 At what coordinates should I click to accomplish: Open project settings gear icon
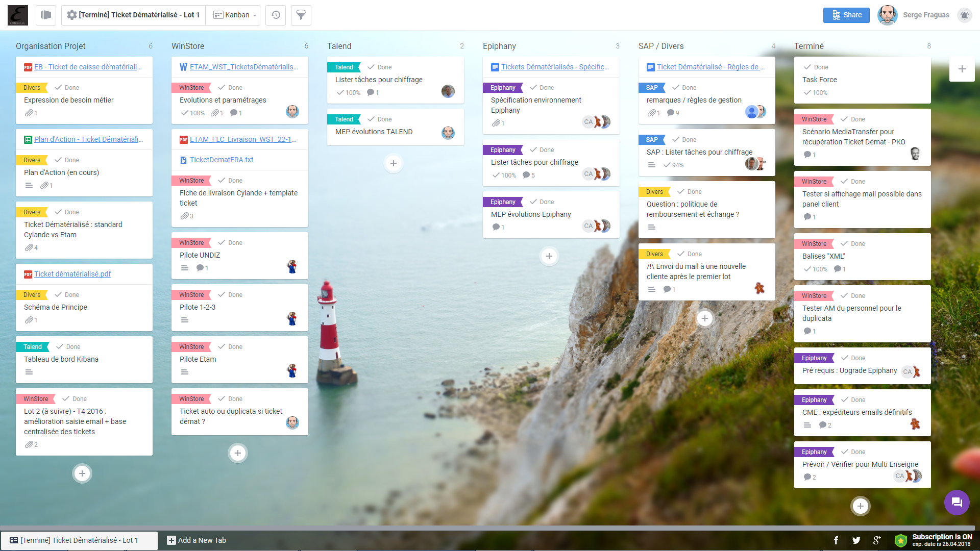(72, 15)
